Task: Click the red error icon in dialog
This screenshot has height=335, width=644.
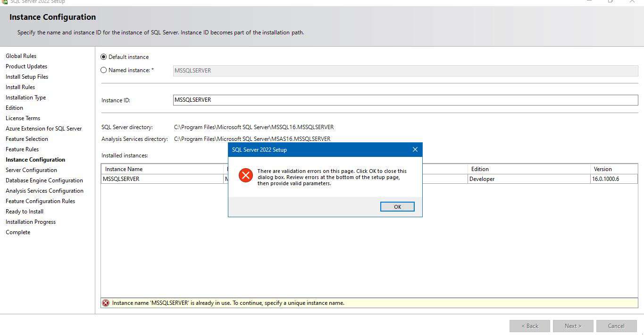Action: [x=245, y=176]
